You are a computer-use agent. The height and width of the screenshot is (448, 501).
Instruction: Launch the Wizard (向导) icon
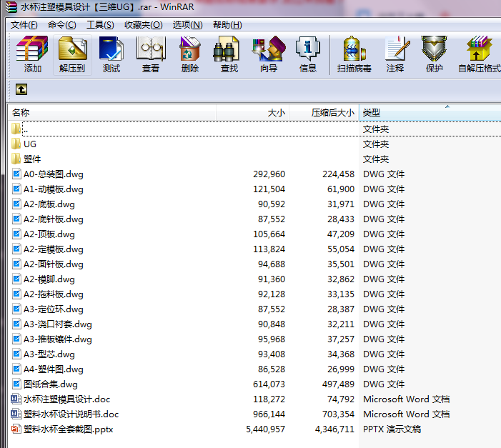coord(269,54)
